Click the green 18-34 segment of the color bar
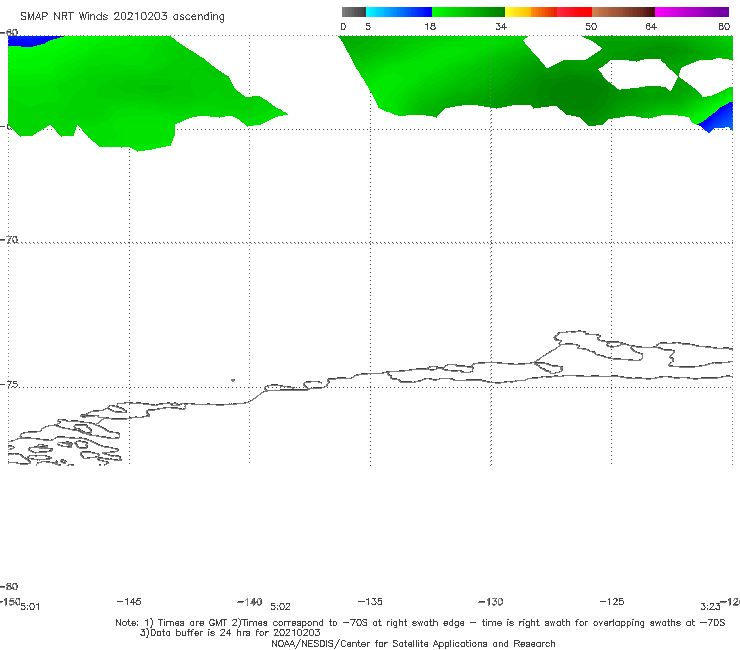 click(x=469, y=12)
